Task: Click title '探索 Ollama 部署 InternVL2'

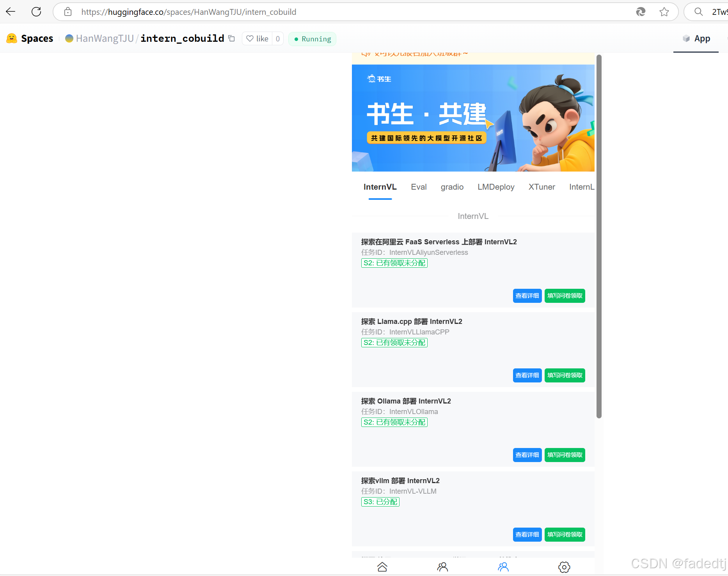Action: pos(406,401)
